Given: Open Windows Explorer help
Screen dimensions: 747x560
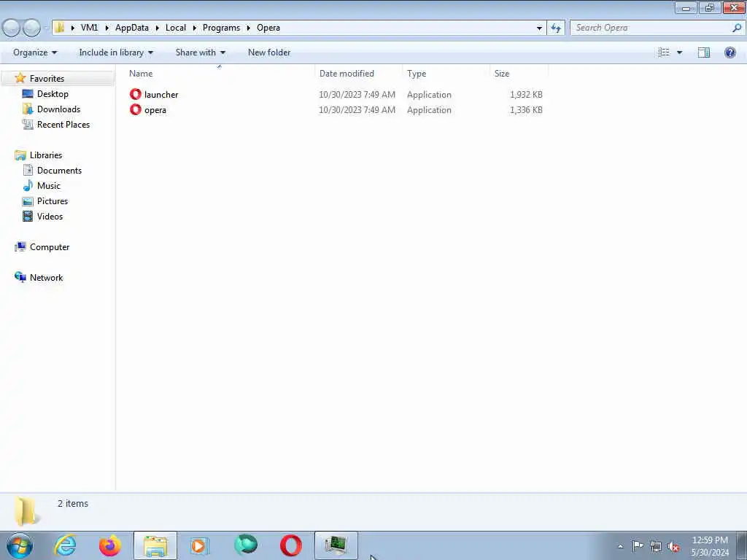Looking at the screenshot, I should [729, 52].
